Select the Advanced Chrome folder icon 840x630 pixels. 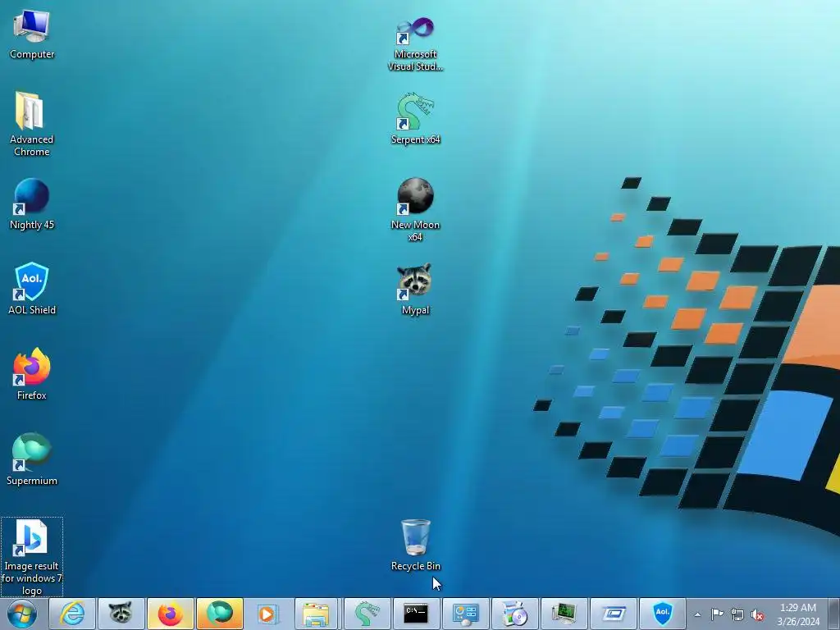pyautogui.click(x=32, y=124)
